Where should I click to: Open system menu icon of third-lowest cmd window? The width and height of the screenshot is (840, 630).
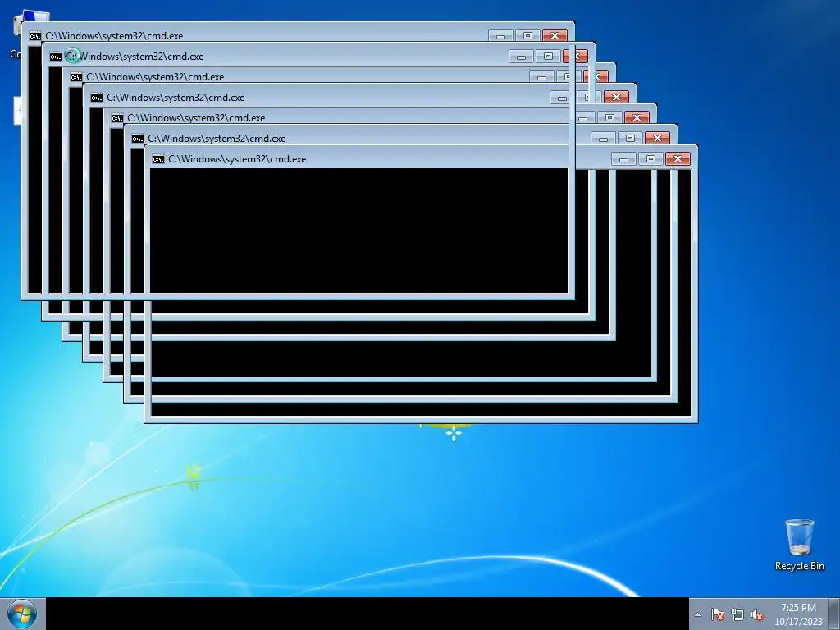click(117, 118)
